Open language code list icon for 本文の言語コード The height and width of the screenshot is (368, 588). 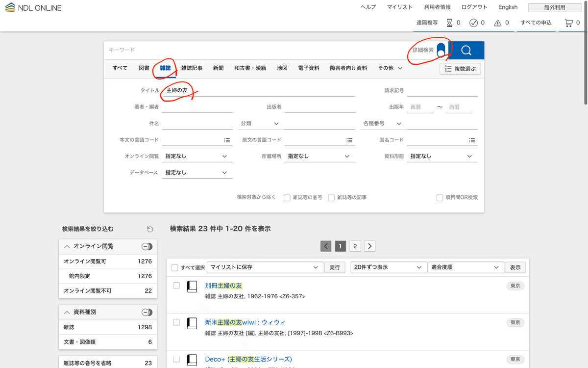227,140
